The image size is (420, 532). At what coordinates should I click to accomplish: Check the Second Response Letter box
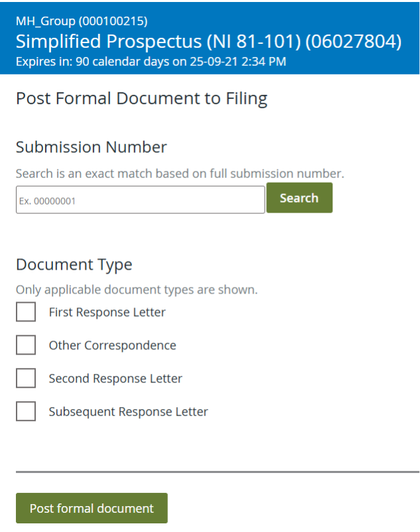point(26,379)
